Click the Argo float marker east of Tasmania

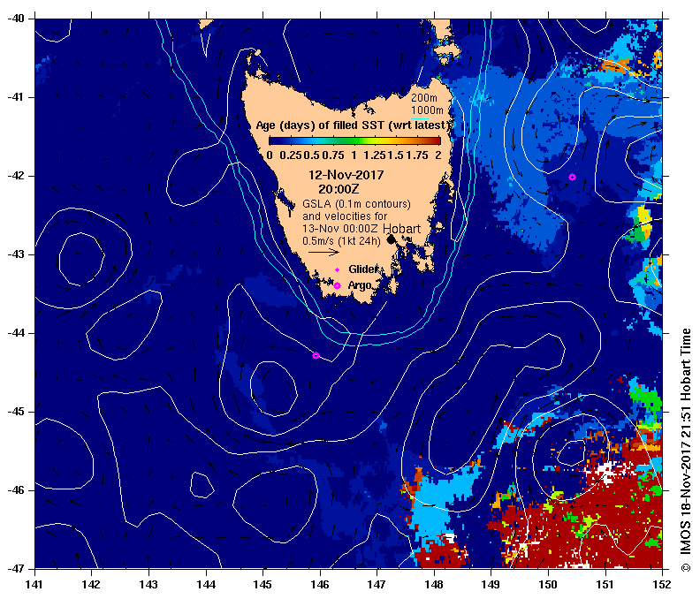[x=573, y=178]
